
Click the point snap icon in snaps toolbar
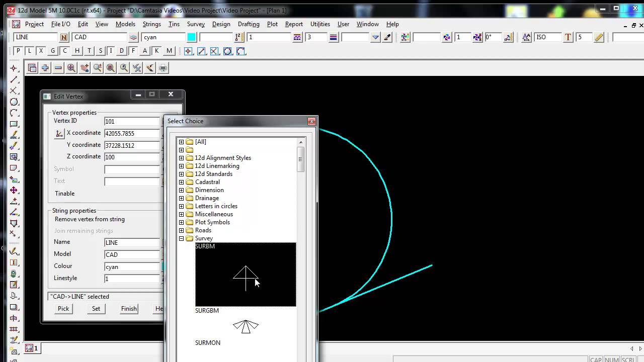[188, 51]
